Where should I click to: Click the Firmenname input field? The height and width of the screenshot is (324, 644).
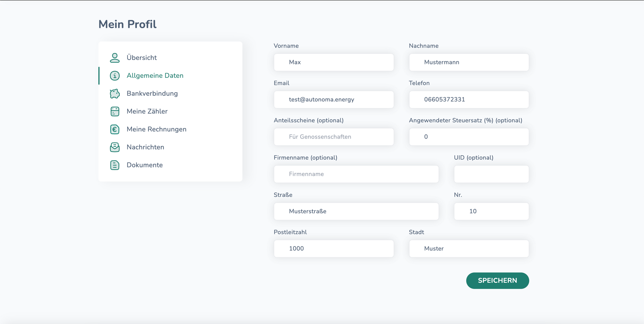[x=356, y=174]
